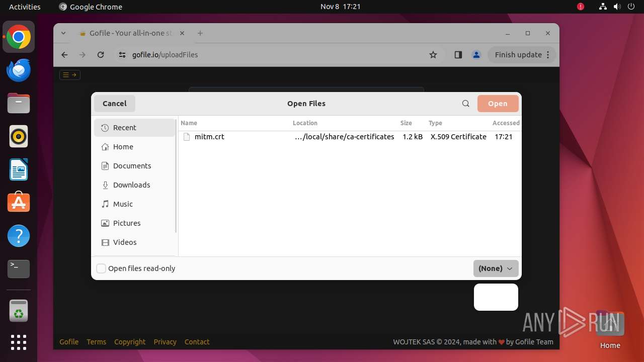Click the red notification indicator in top bar

581,7
